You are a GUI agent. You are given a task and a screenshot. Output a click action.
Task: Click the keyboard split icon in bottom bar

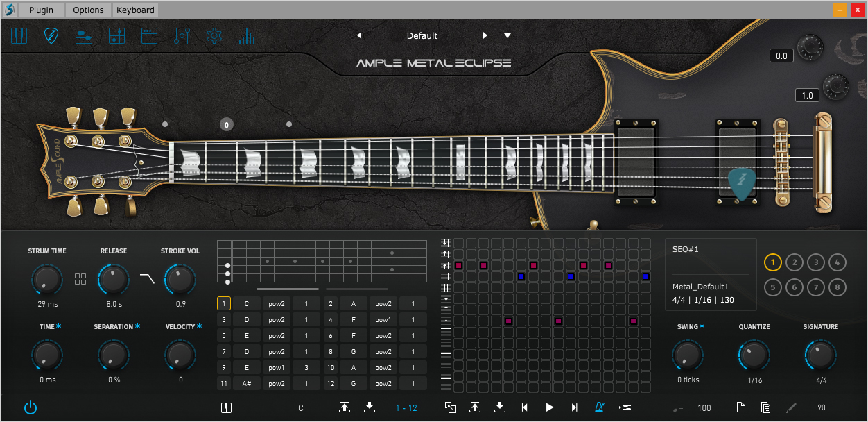(226, 407)
